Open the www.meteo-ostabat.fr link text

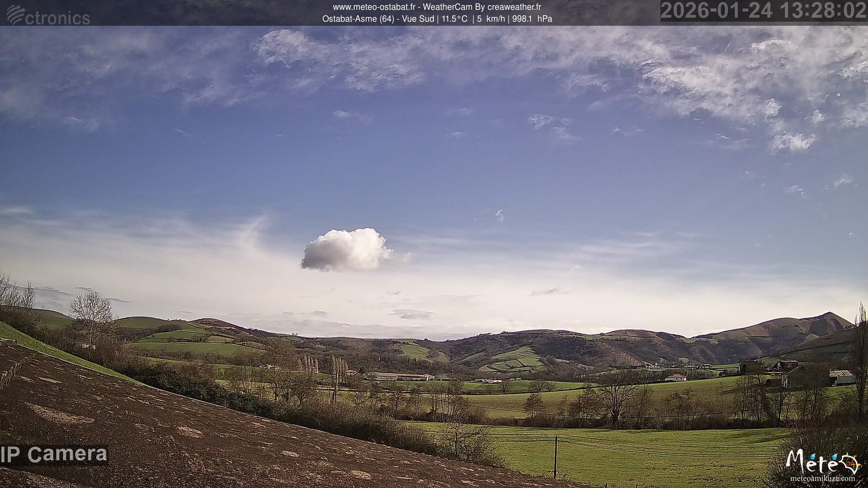point(374,7)
